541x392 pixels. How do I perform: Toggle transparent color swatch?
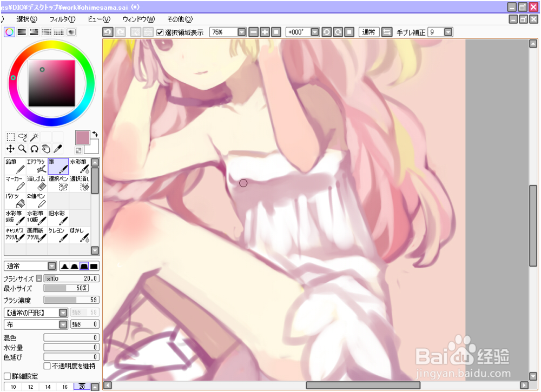78,150
